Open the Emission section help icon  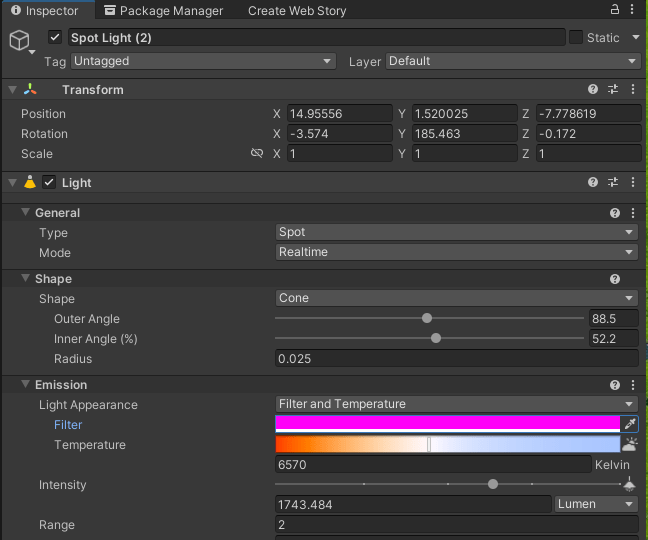click(x=615, y=385)
